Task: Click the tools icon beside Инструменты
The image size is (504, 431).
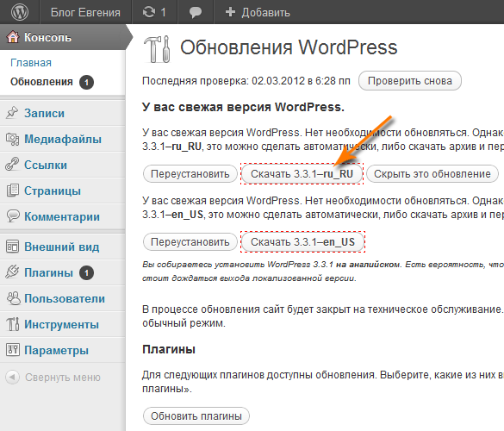Action: (x=13, y=324)
